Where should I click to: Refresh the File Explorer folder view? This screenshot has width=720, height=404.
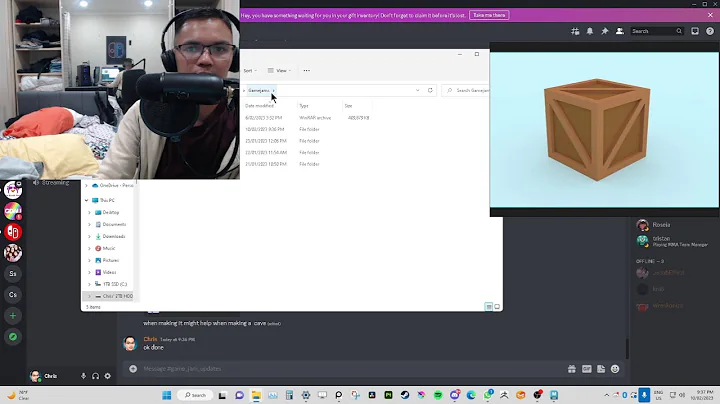(430, 90)
